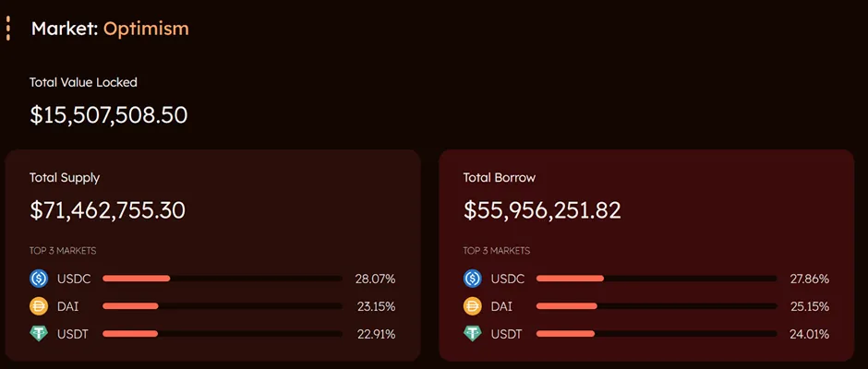The height and width of the screenshot is (369, 868).
Task: Click the DAI supply progress bar
Action: pos(223,306)
